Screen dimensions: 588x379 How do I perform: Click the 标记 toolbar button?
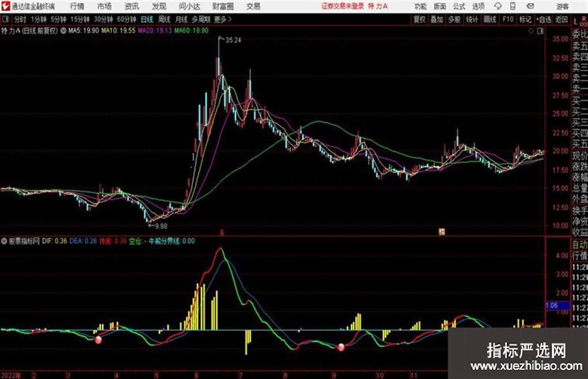pos(525,19)
